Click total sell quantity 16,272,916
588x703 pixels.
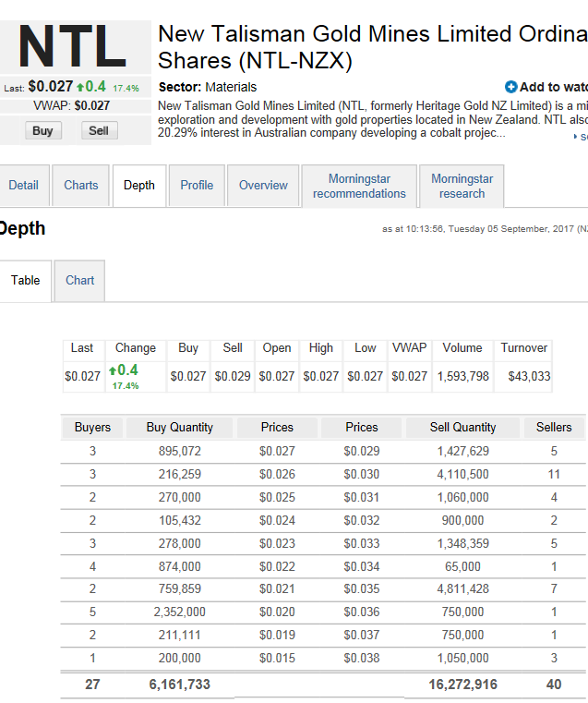[463, 685]
